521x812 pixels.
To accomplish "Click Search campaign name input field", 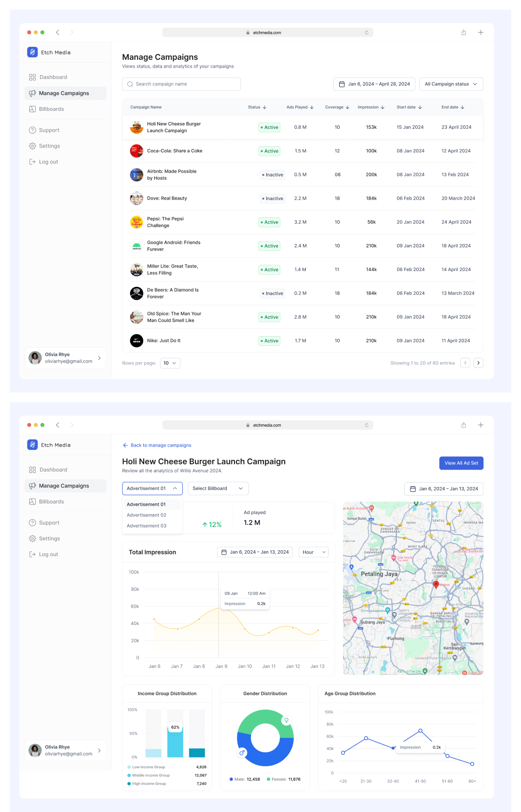I will [x=181, y=84].
